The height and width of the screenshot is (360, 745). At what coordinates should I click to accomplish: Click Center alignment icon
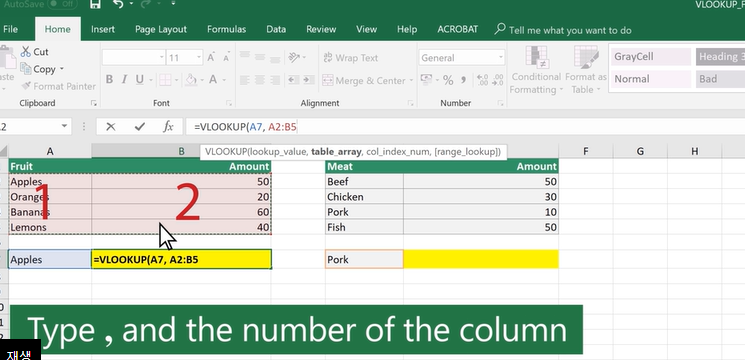point(260,80)
